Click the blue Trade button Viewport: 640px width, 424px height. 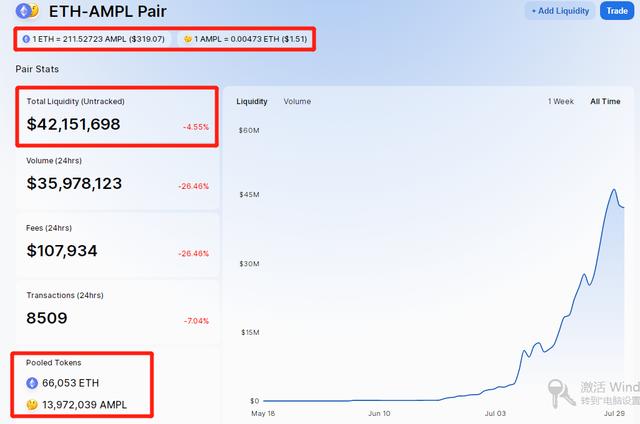(617, 11)
